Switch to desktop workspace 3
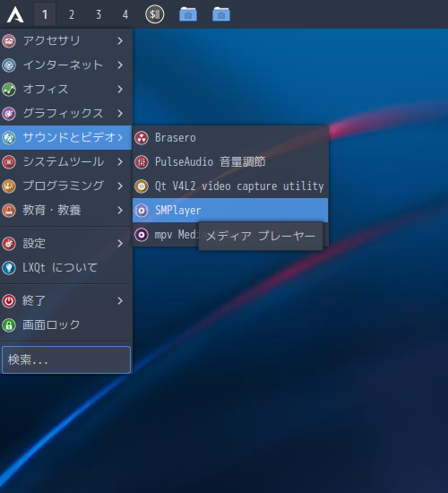This screenshot has height=493, width=448. click(x=99, y=14)
